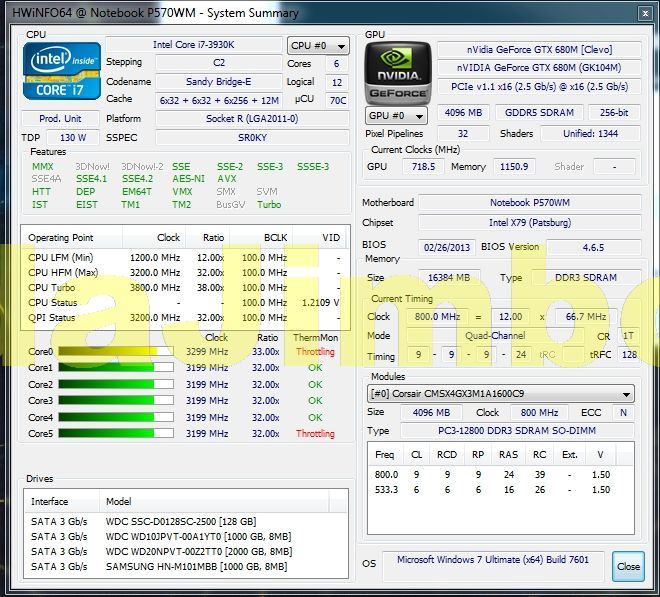Image resolution: width=660 pixels, height=597 pixels.
Task: Click the Model column header in Drives
Action: coord(214,501)
